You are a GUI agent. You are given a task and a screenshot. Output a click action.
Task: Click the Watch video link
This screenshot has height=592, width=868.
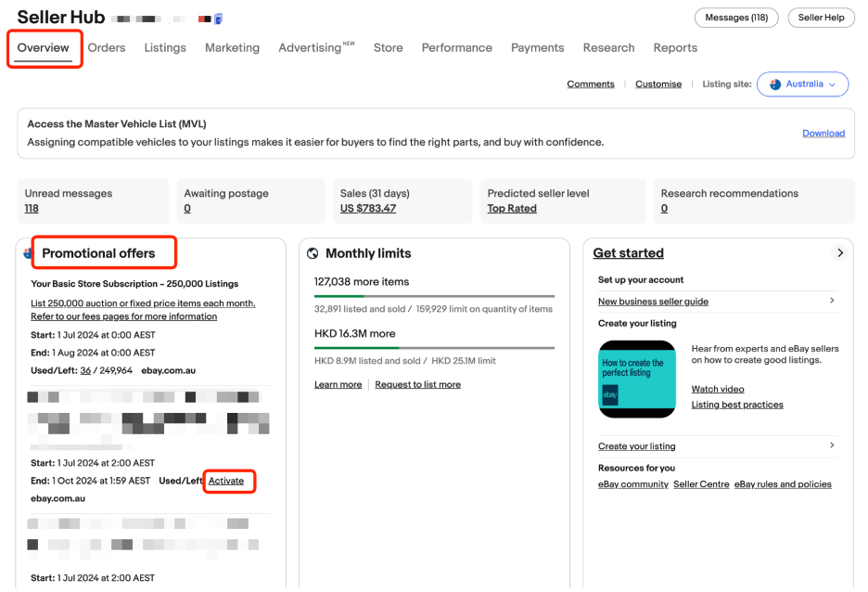(x=718, y=389)
